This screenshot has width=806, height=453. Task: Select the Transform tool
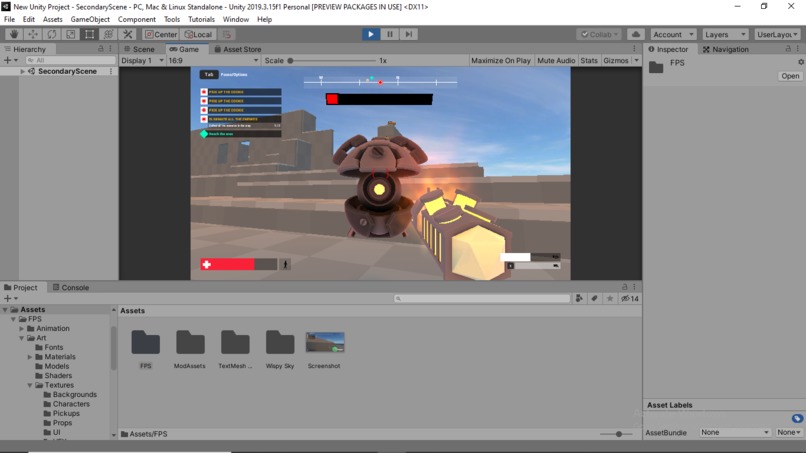pos(108,34)
